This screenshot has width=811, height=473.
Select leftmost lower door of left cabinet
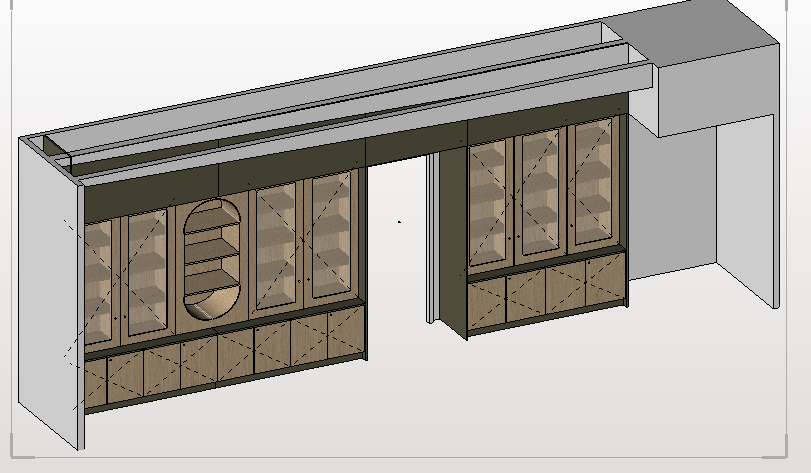click(x=96, y=383)
